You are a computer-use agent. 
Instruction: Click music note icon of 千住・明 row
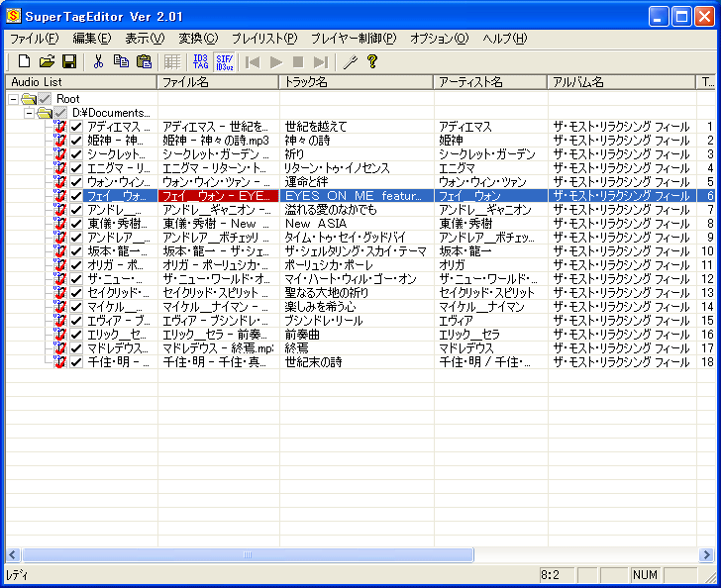pos(59,362)
